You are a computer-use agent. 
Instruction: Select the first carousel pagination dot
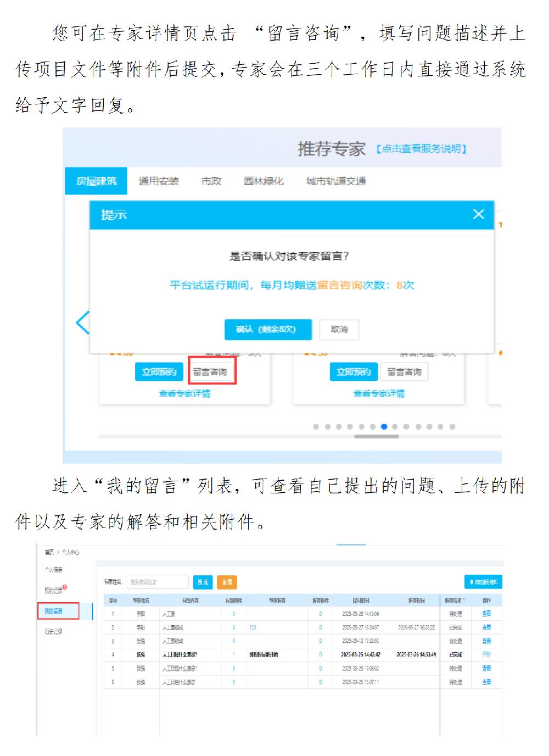(316, 426)
